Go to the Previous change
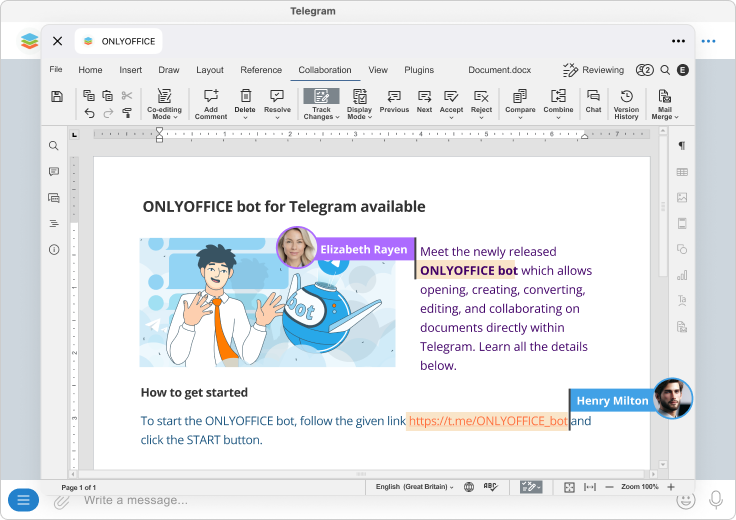The height and width of the screenshot is (520, 736). (x=394, y=101)
